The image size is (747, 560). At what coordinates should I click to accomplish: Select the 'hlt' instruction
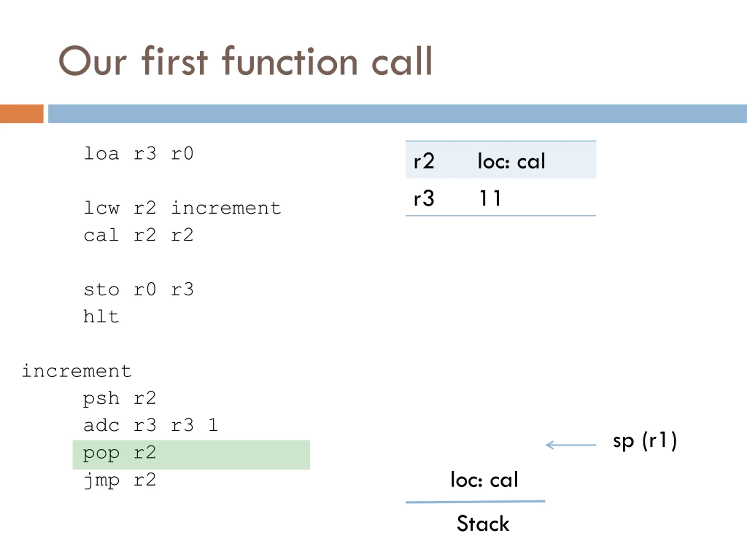pyautogui.click(x=101, y=317)
